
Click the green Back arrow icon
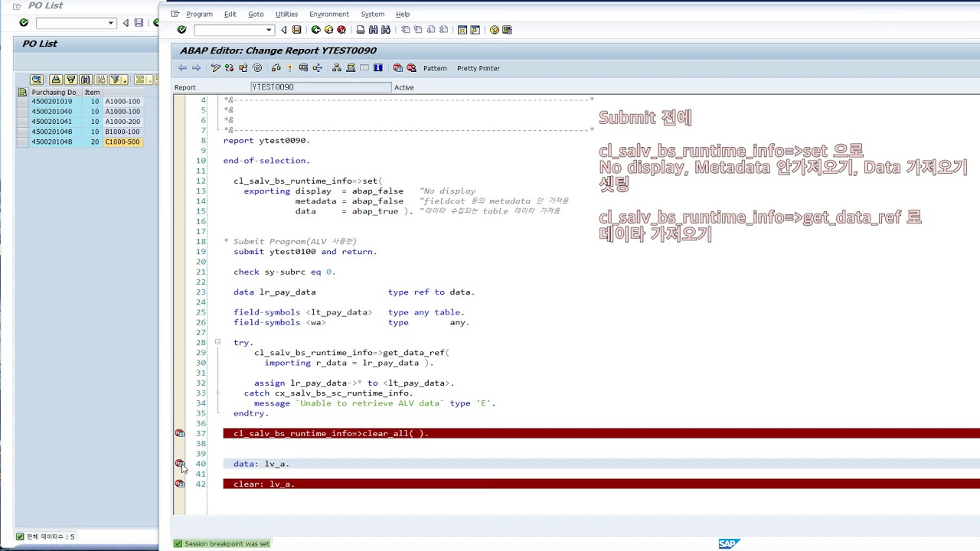coord(315,30)
